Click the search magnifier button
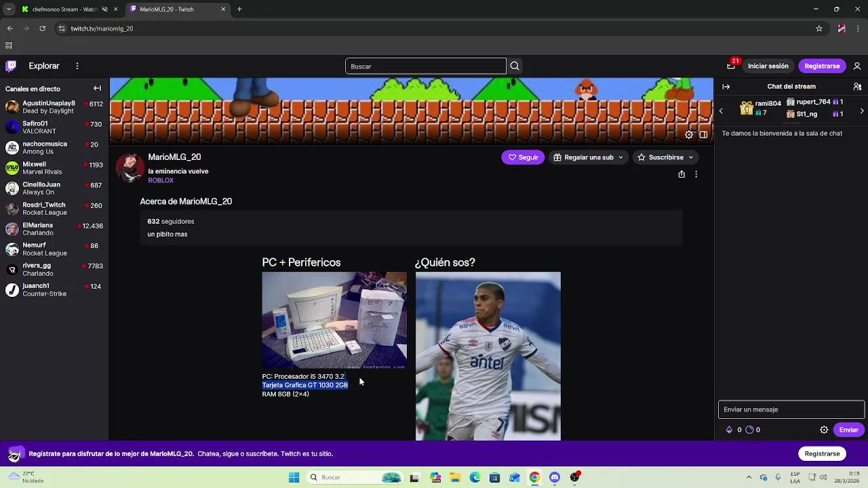 tap(515, 66)
